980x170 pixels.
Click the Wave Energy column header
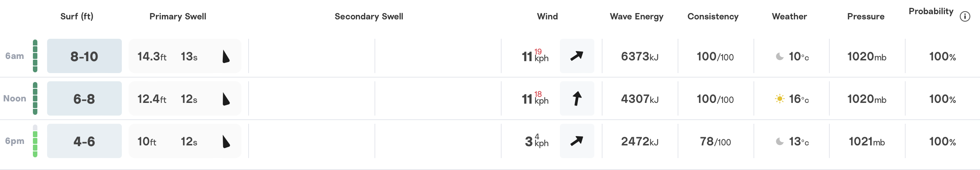637,16
